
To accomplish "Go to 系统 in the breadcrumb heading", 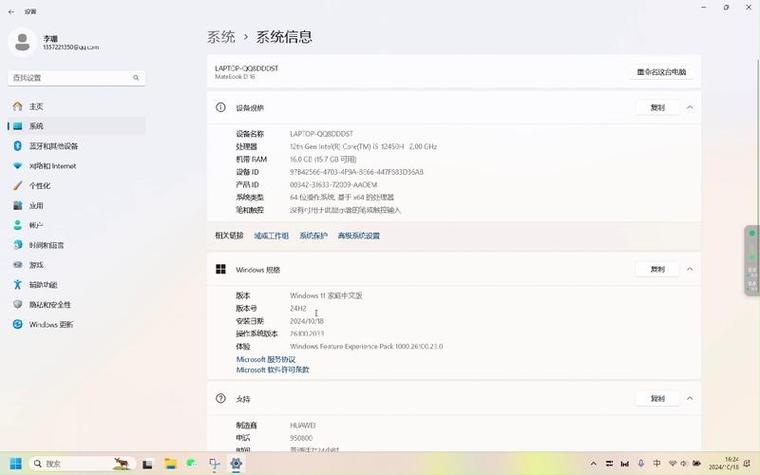I will [221, 37].
